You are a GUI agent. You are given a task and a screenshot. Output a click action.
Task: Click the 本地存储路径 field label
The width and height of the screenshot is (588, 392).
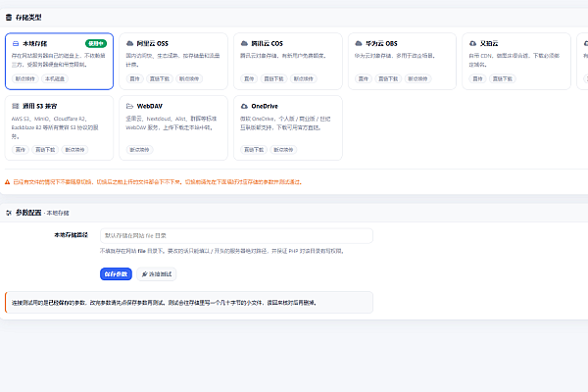71,235
